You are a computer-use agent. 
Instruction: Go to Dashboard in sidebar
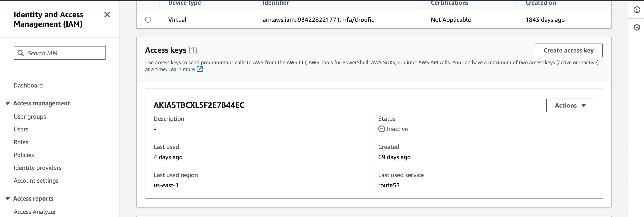(x=28, y=86)
